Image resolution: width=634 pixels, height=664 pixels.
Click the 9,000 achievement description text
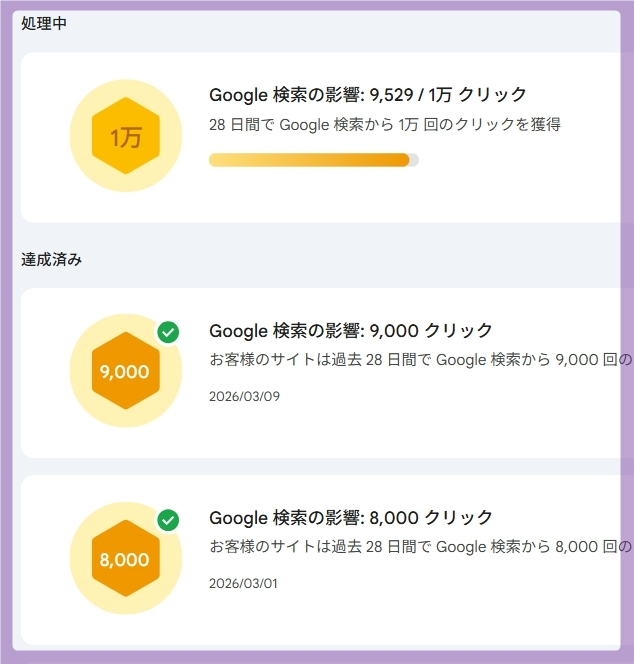tap(420, 359)
